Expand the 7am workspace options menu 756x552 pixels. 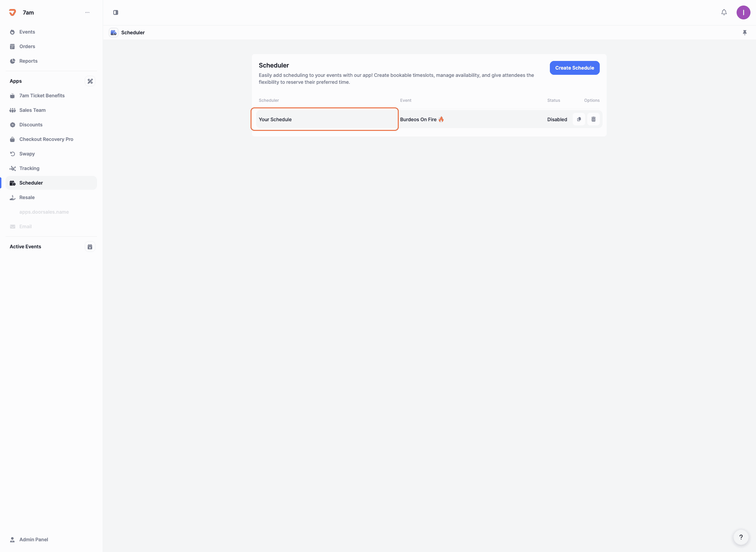(87, 12)
